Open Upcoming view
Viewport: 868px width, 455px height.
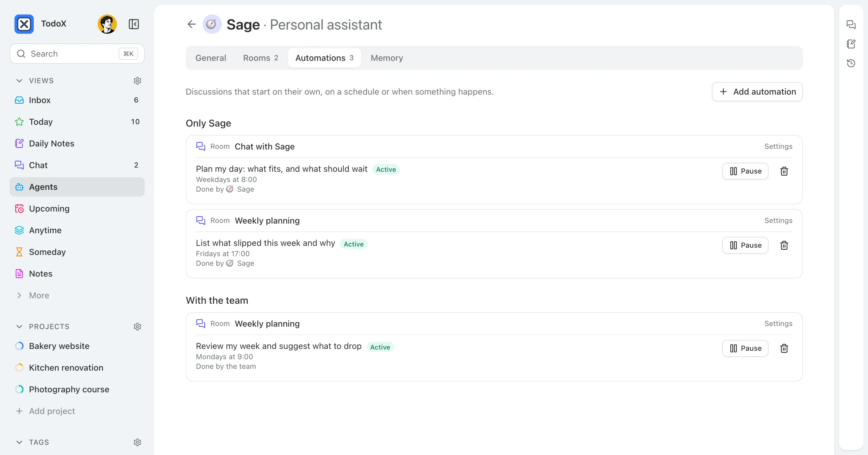coord(77,209)
